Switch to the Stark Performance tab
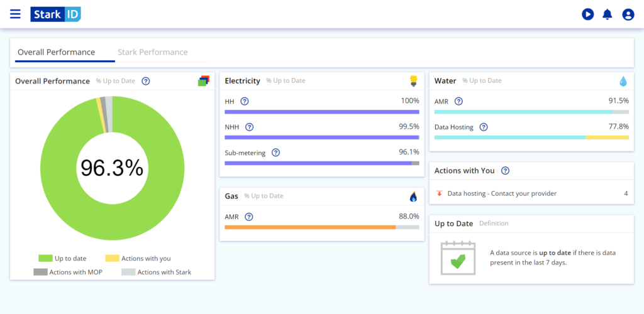The width and height of the screenshot is (644, 314). tap(153, 52)
